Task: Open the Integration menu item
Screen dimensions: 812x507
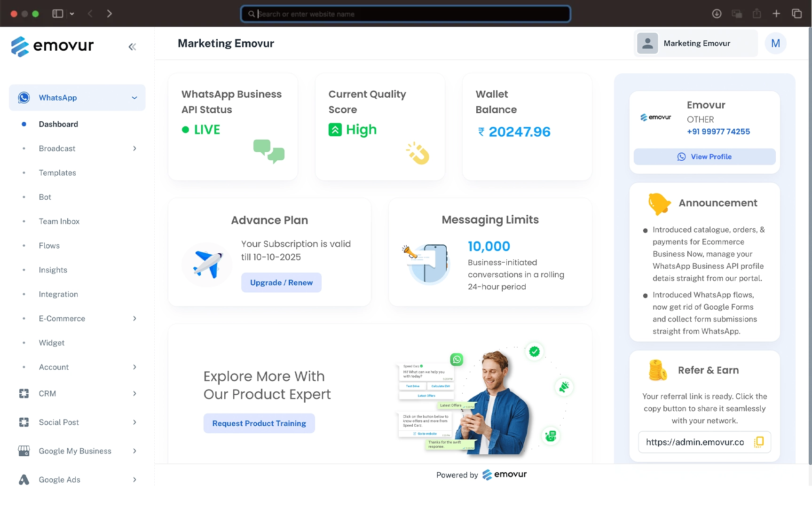Action: (x=58, y=294)
